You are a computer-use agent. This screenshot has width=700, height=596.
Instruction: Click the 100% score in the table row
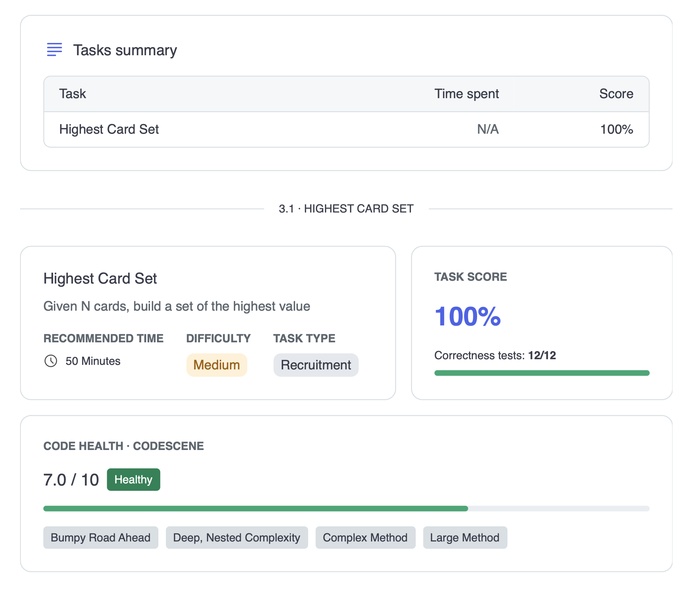[617, 129]
